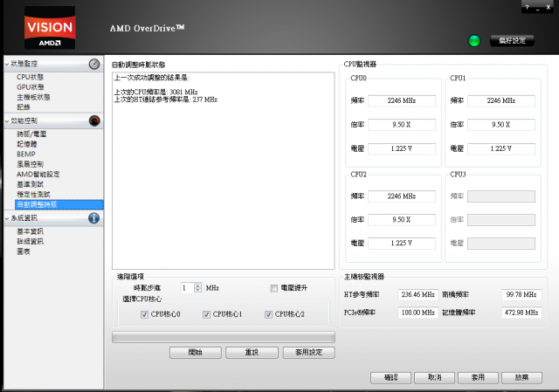Click the CPU0 電壓 field showing 1.225 V
Image resolution: width=559 pixels, height=392 pixels.
point(402,148)
